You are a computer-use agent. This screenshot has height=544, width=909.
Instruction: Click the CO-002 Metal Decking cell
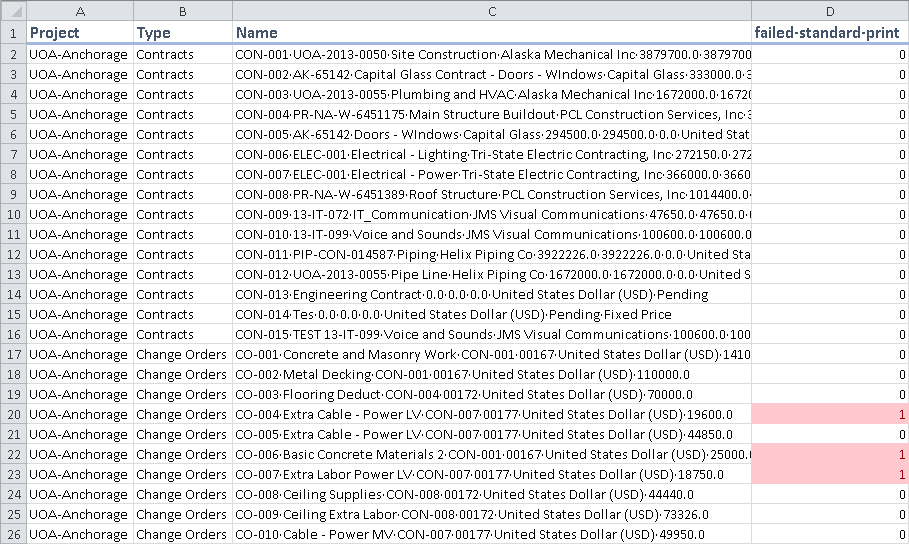click(x=492, y=375)
